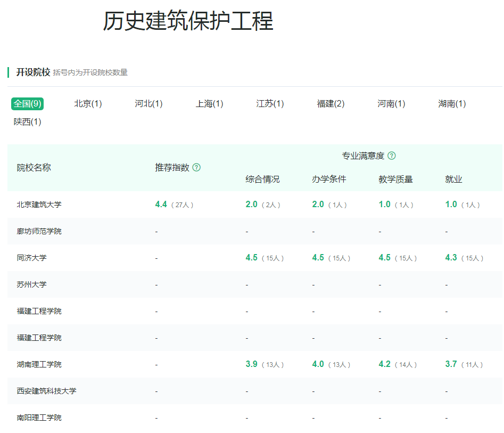
Task: Select the 全国(9) region filter
Action: [x=26, y=104]
